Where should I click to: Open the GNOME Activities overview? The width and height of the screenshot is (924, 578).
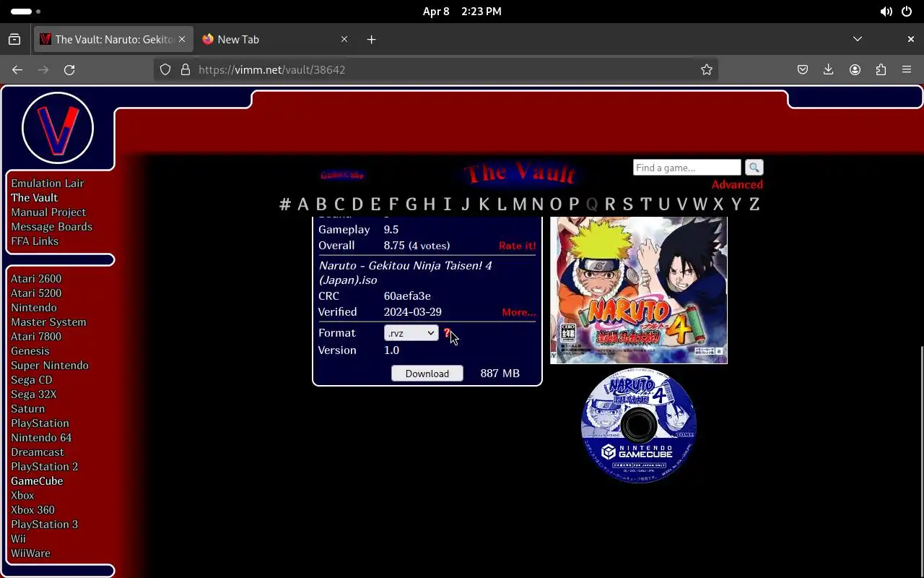click(26, 12)
